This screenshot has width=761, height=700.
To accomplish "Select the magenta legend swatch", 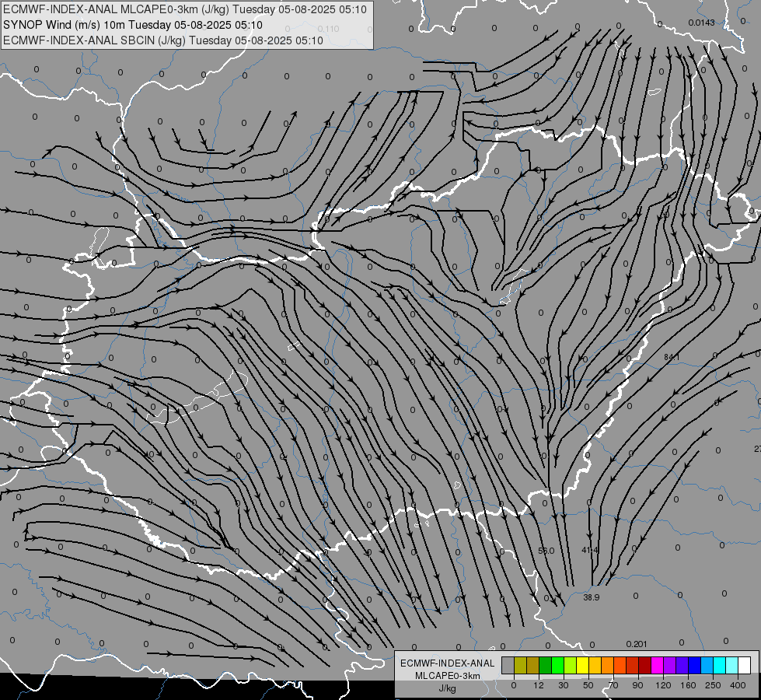I will pyautogui.click(x=657, y=665).
